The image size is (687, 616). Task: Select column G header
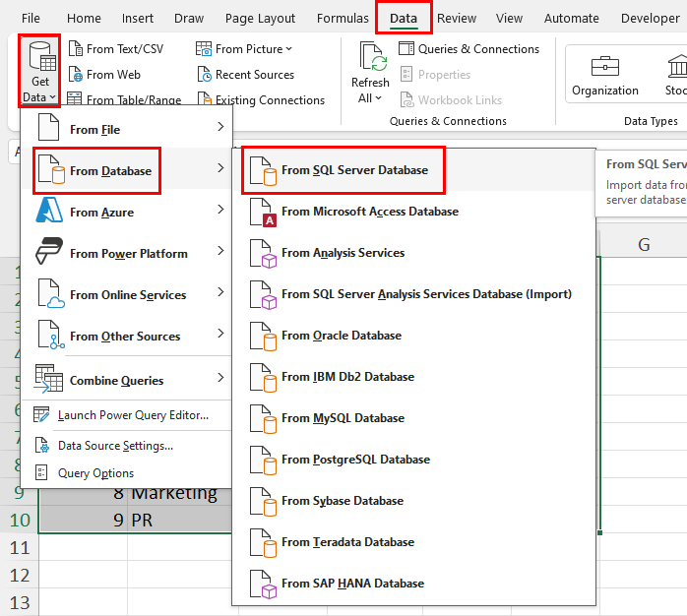644,244
